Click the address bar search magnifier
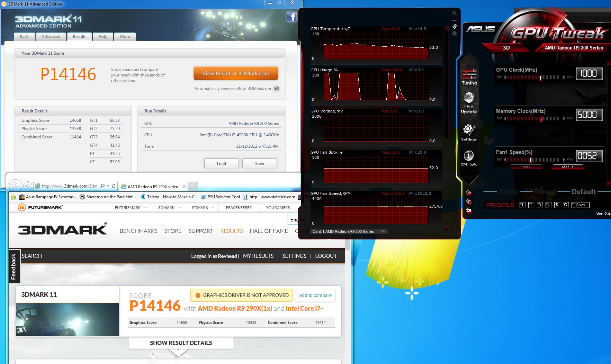 click(x=102, y=186)
